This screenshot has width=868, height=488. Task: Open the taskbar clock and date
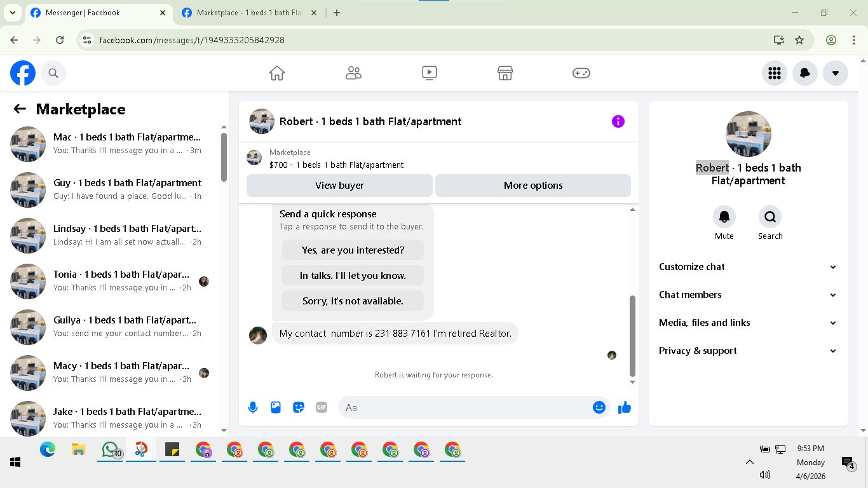[811, 462]
